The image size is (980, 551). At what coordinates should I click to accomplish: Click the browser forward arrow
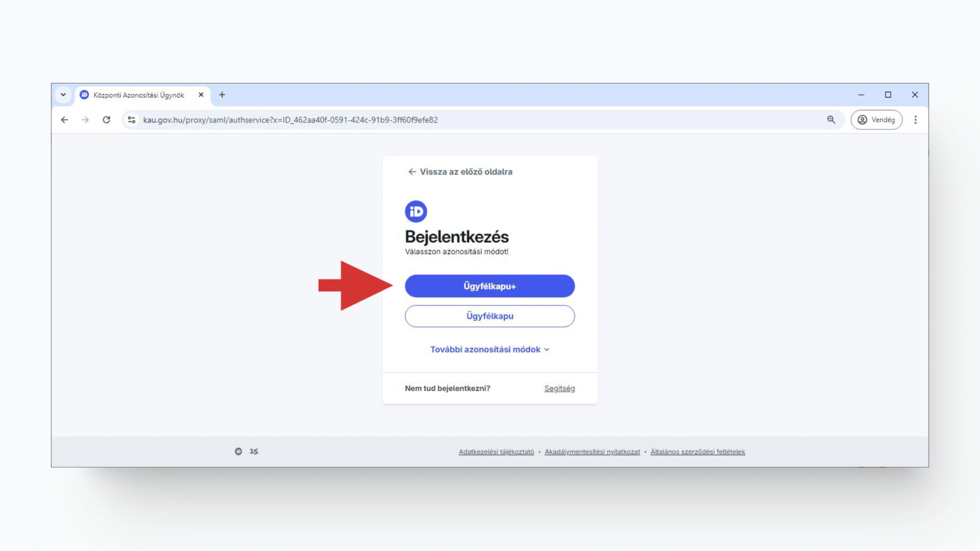(85, 120)
